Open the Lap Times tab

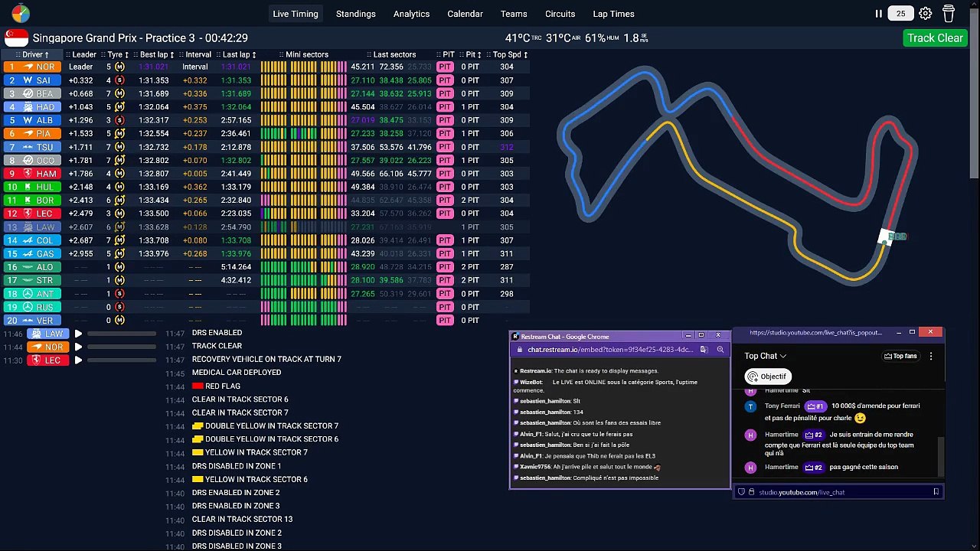(613, 14)
